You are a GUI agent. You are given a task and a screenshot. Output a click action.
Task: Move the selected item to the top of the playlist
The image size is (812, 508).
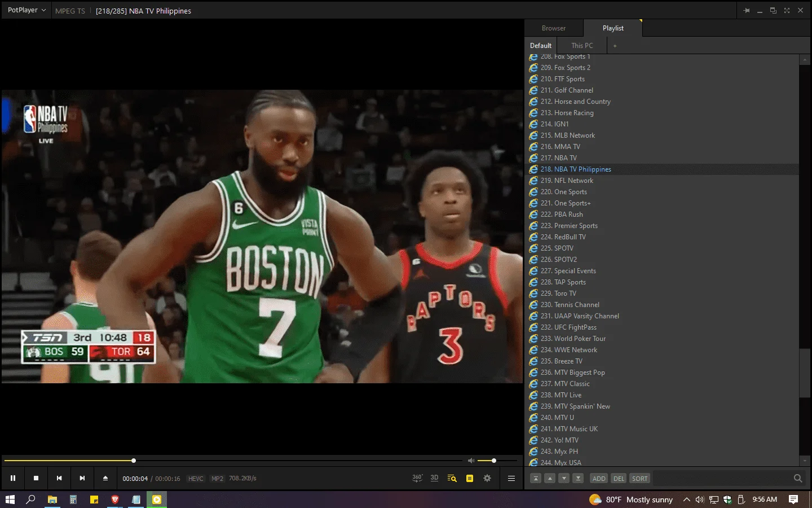pyautogui.click(x=536, y=478)
